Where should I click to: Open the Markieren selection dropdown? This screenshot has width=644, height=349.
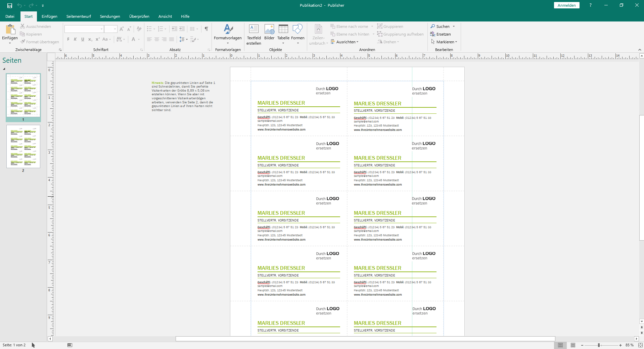tap(444, 42)
